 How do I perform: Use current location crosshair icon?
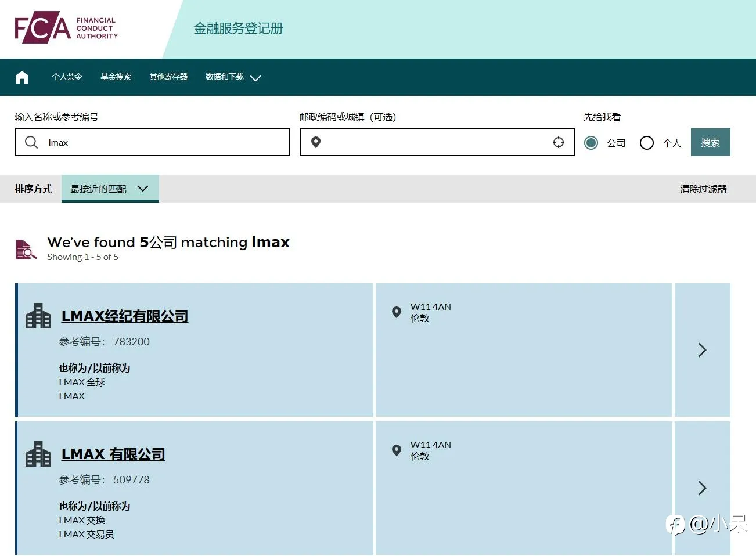(559, 142)
